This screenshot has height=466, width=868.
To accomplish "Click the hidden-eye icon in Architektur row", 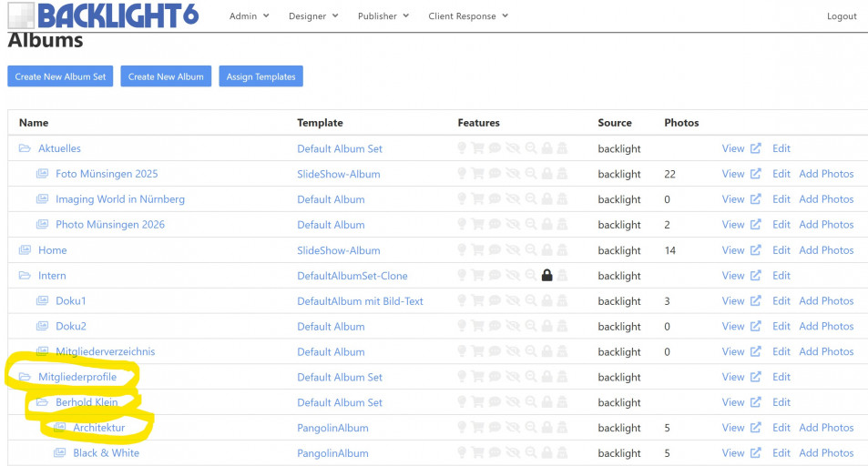I will 513,428.
